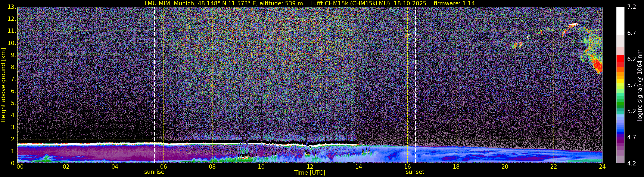Click the "Height above ground [km]" axis title
Image resolution: width=644 pixels, height=177 pixels.
tap(3, 85)
